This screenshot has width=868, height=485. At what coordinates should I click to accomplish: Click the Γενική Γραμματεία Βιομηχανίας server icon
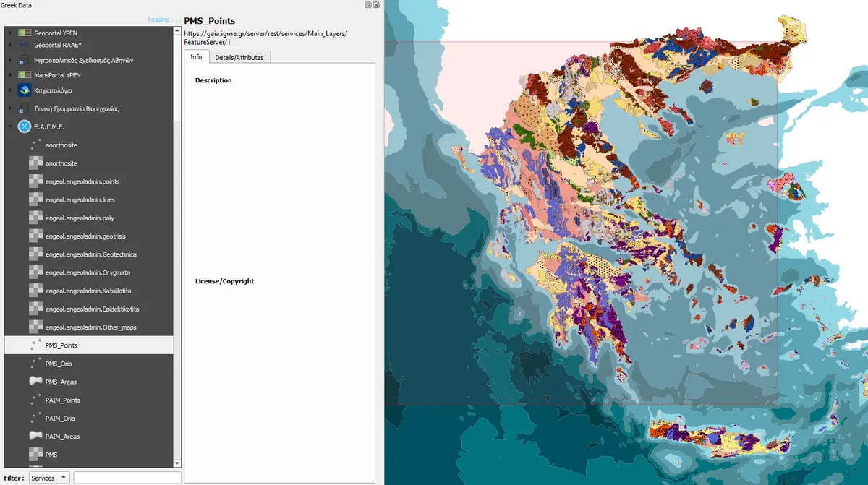pyautogui.click(x=25, y=108)
